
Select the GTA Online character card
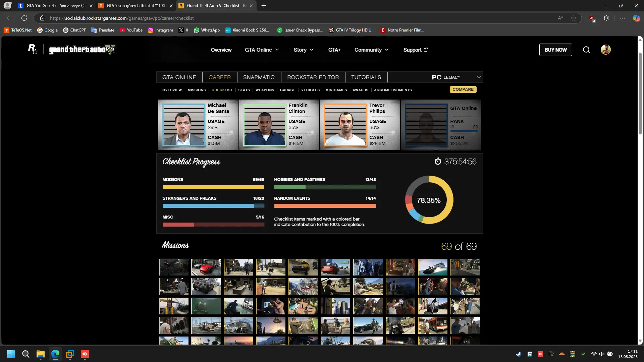click(x=441, y=125)
